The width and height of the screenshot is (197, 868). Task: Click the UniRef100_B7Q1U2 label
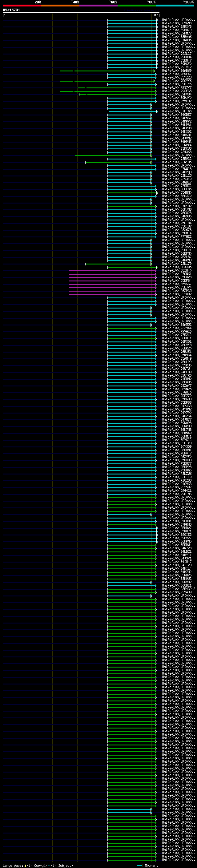(x=177, y=206)
